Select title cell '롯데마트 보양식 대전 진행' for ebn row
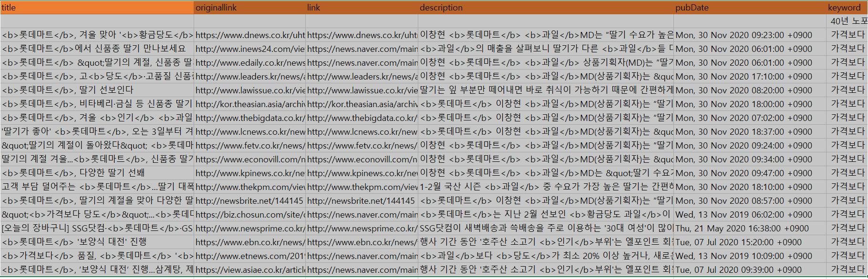 tap(97, 242)
